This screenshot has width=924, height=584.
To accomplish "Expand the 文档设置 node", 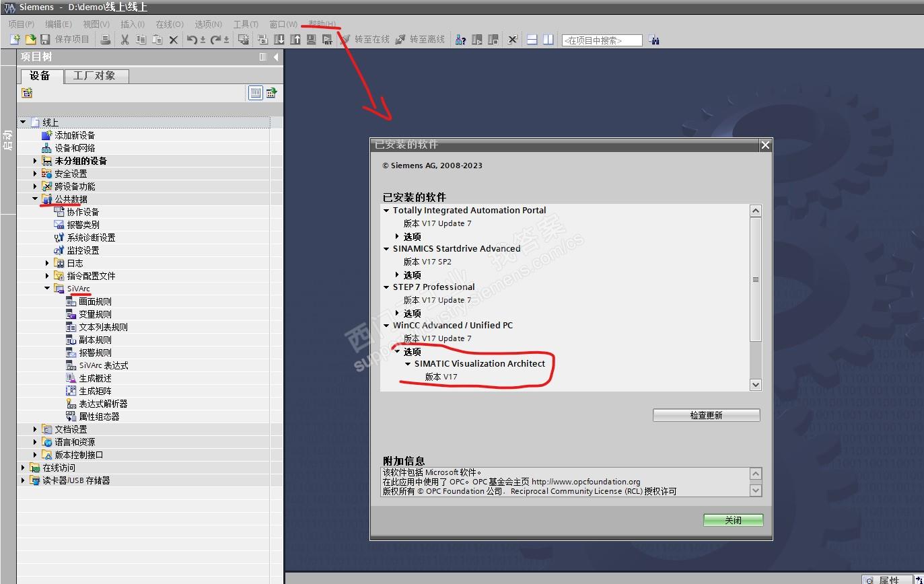I will tap(35, 429).
